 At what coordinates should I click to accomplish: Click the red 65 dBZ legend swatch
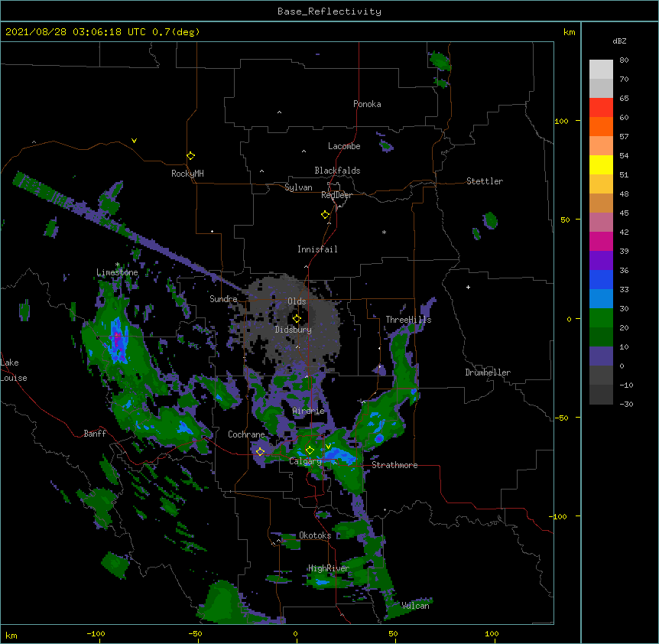(601, 107)
